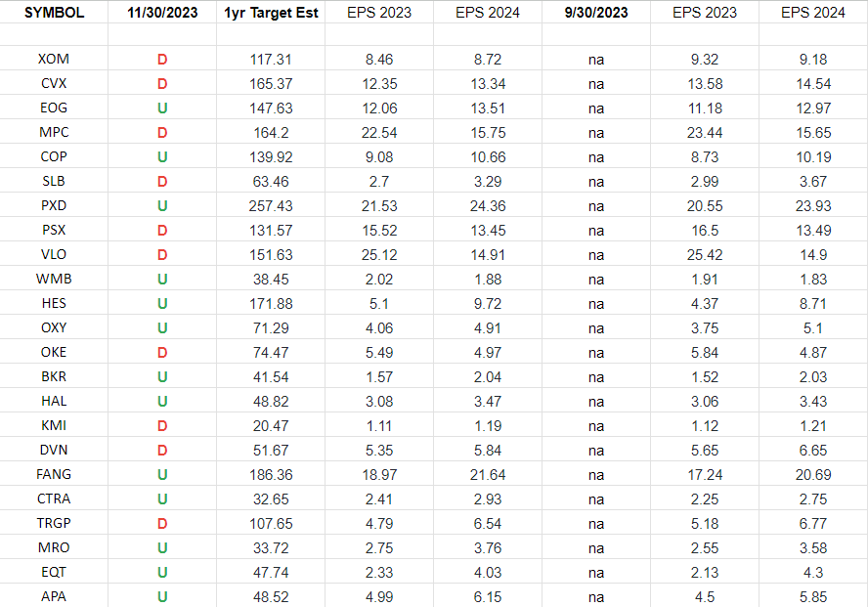Click the WMB ticker cell
Viewport: 868px width, 607px height.
click(54, 279)
